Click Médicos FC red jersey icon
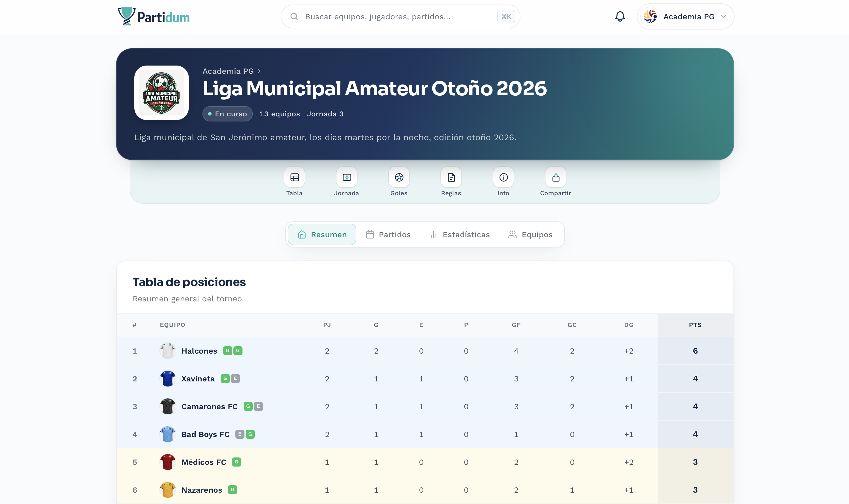This screenshot has width=849, height=504. [168, 462]
